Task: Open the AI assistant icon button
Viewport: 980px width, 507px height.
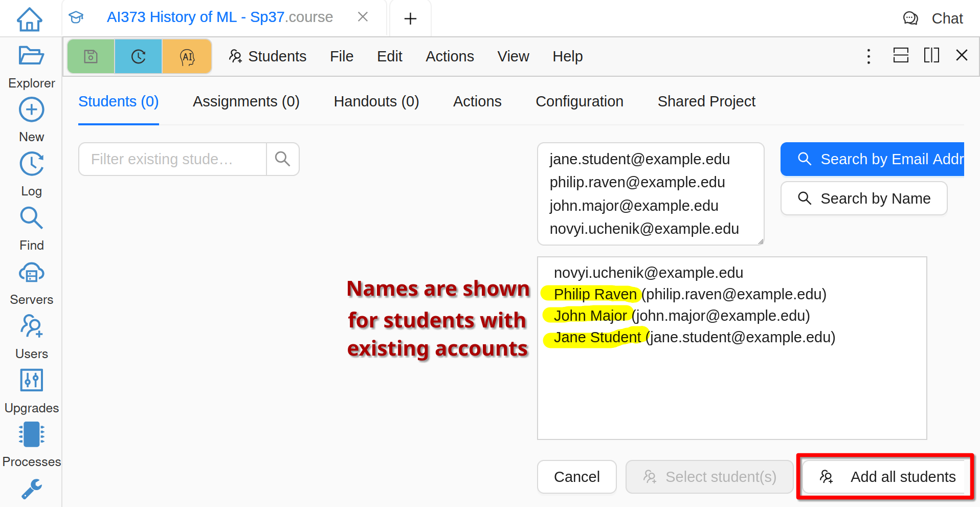Action: tap(187, 56)
